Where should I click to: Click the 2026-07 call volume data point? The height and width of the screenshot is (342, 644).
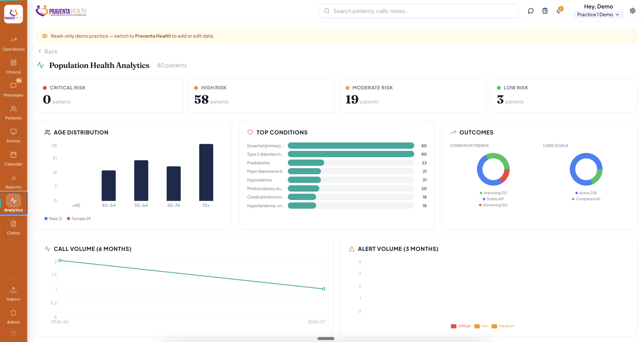pyautogui.click(x=323, y=289)
